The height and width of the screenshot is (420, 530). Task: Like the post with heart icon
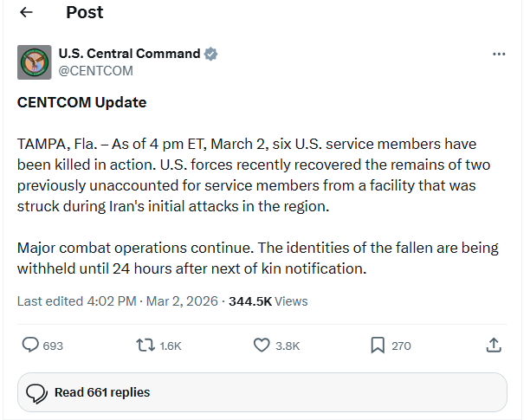click(262, 346)
